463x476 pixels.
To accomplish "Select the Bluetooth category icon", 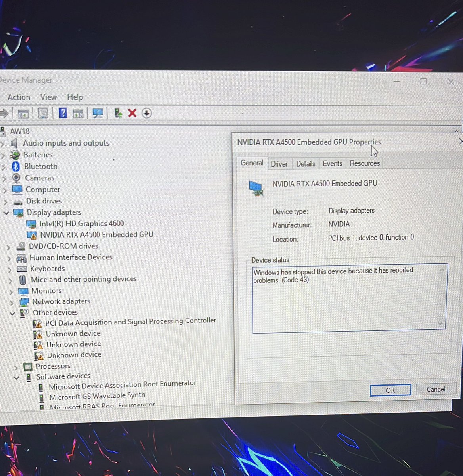I will tap(16, 166).
